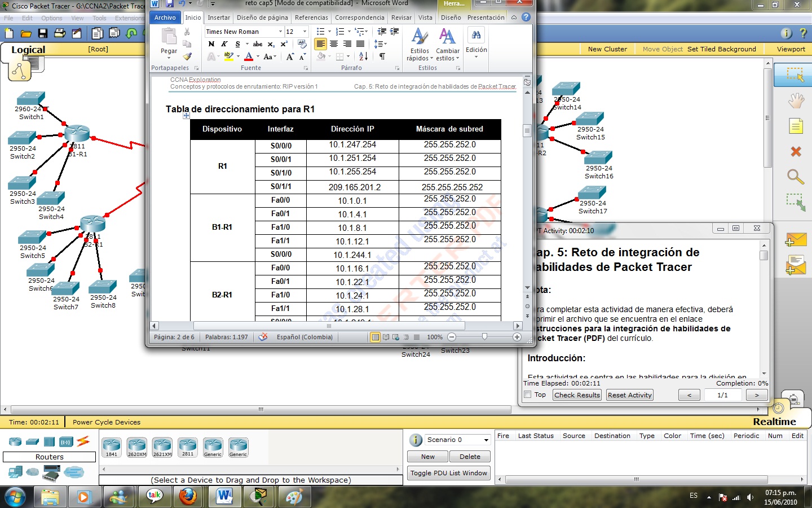Increase indent in Word's paragraph group
812x508 pixels.
click(395, 32)
